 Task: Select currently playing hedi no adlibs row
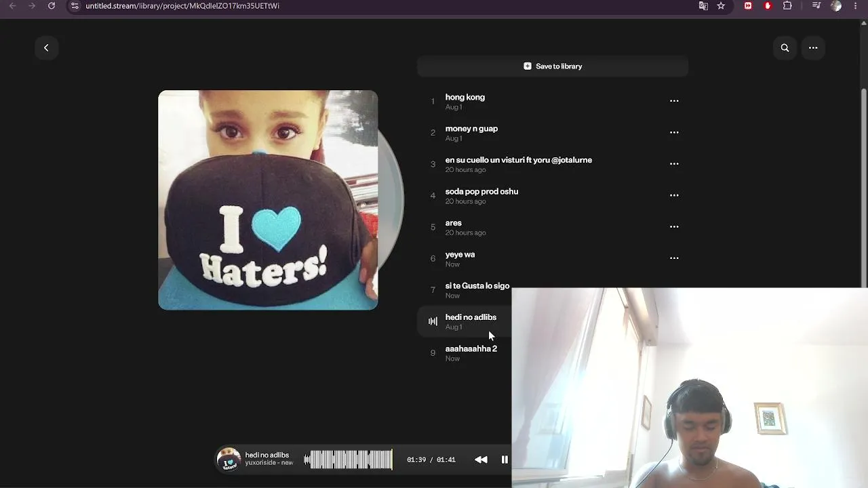point(465,321)
